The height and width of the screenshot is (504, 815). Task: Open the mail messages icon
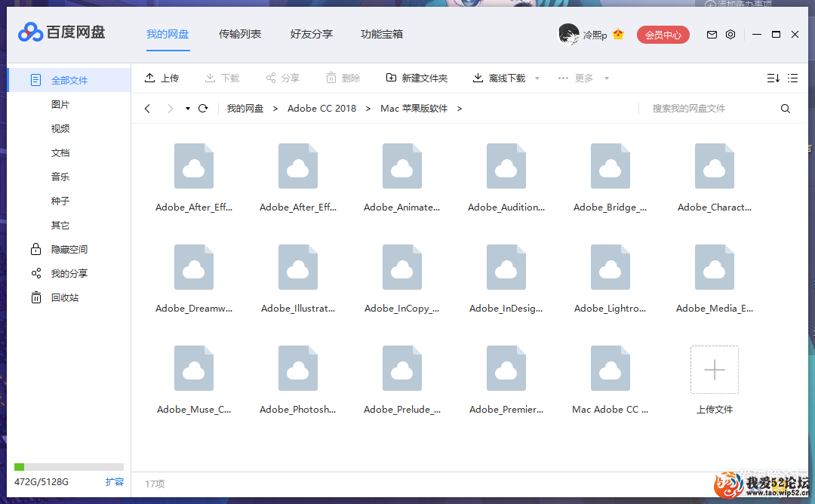point(712,34)
